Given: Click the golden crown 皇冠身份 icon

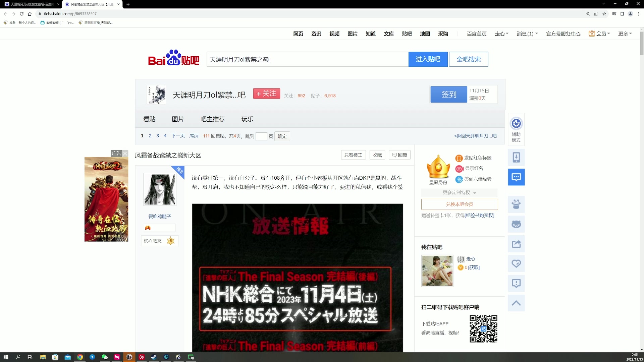Looking at the screenshot, I should (438, 167).
